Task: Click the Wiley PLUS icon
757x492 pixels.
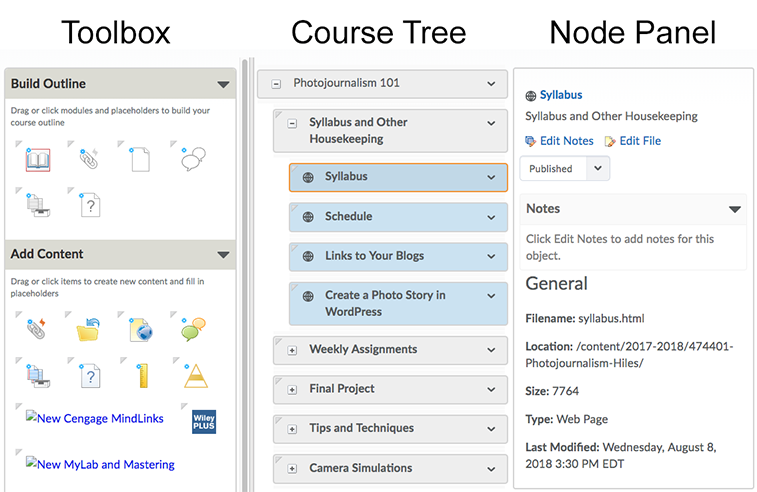Action: pyautogui.click(x=205, y=421)
